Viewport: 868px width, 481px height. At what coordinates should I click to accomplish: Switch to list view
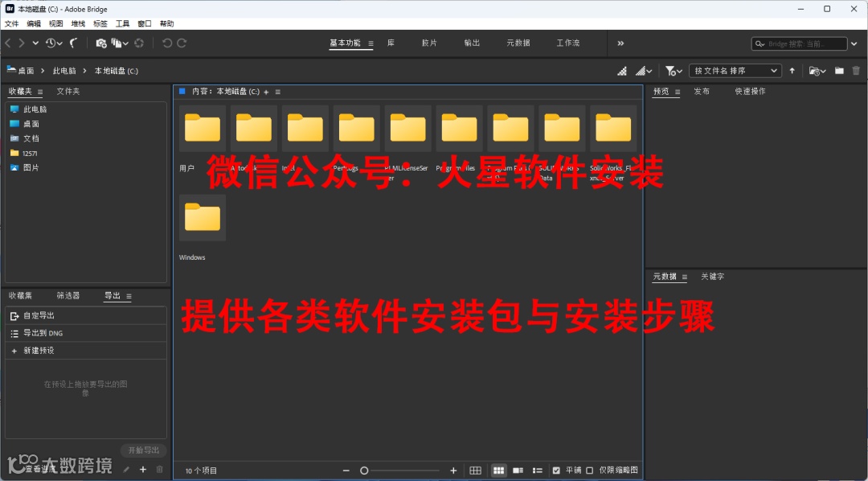click(x=537, y=471)
